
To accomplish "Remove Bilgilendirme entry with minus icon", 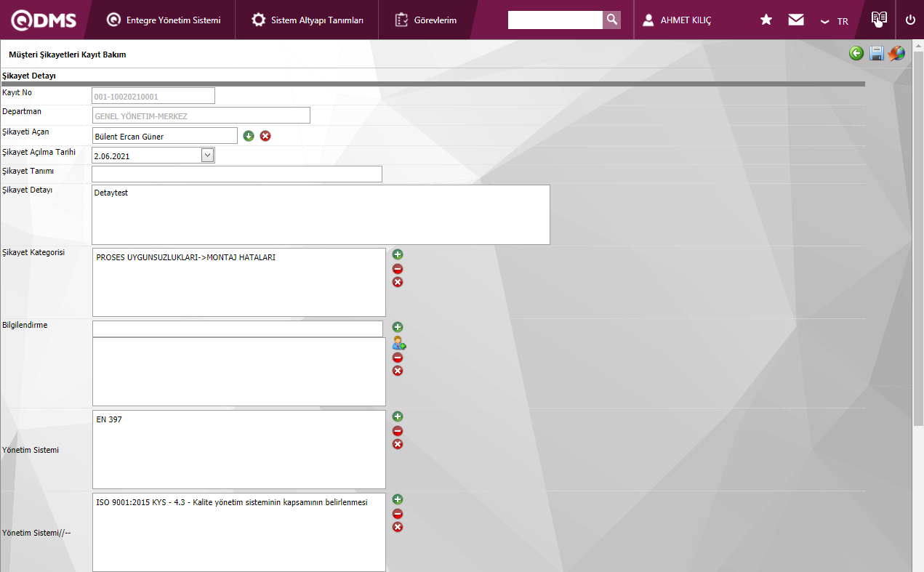I will (398, 358).
